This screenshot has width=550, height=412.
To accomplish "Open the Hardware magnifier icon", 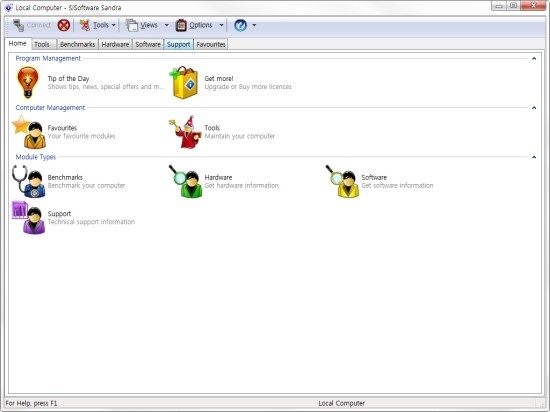I will tap(185, 181).
